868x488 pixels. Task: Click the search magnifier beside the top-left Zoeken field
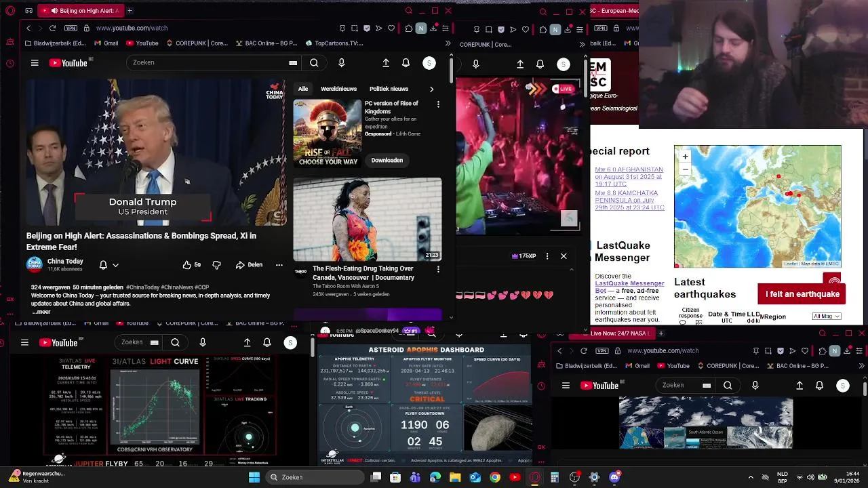point(314,63)
